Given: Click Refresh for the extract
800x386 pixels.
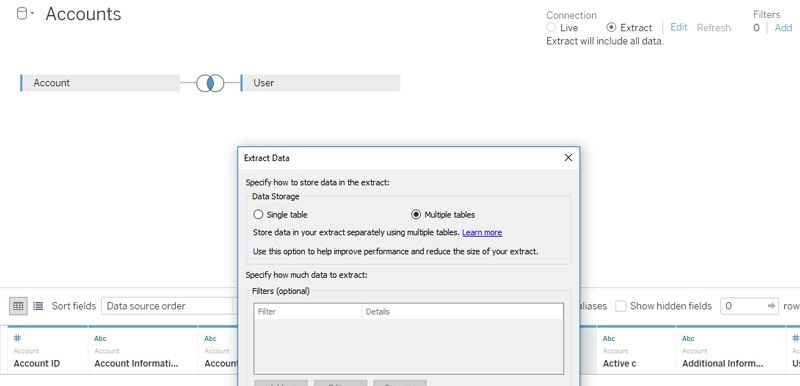Looking at the screenshot, I should (714, 28).
